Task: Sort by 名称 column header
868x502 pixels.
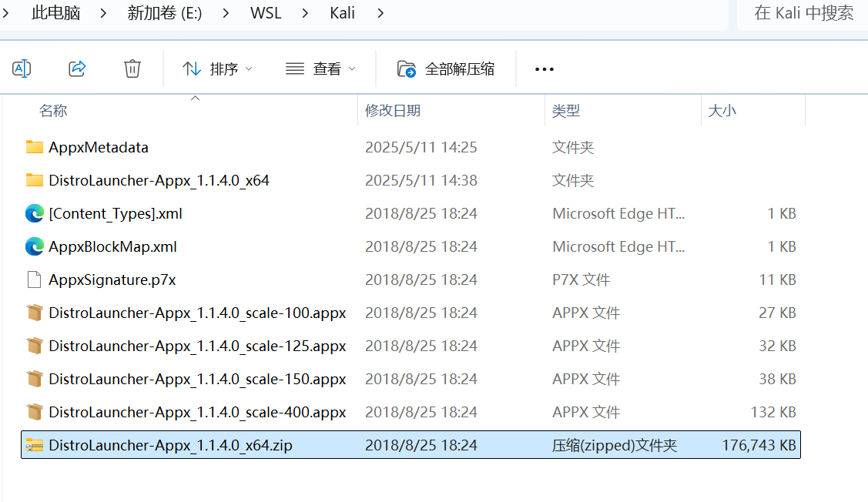Action: click(53, 111)
